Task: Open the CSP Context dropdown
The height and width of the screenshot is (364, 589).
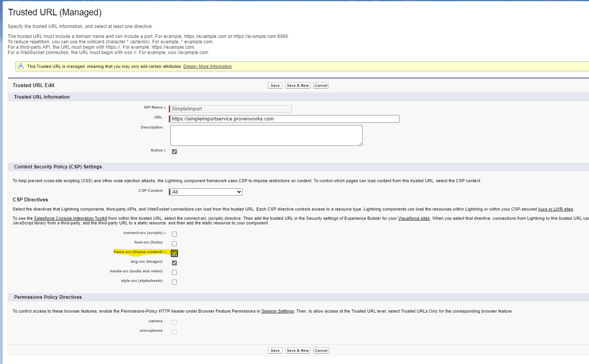Action: 206,192
